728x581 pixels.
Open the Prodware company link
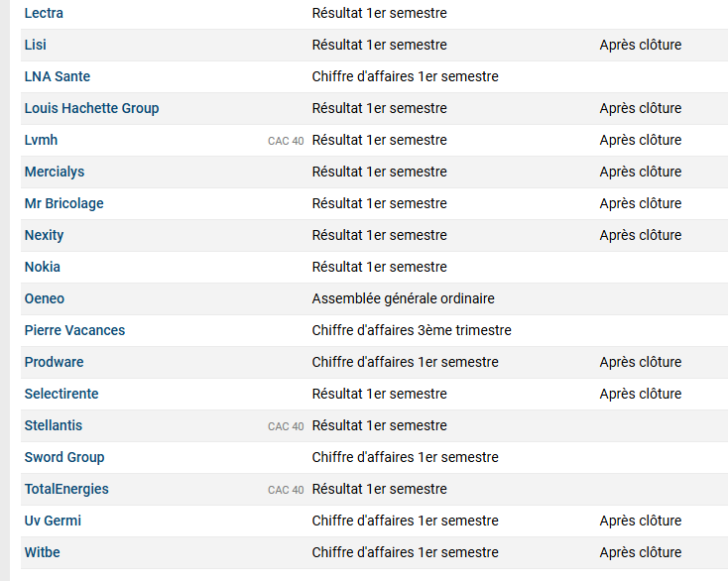click(x=54, y=362)
